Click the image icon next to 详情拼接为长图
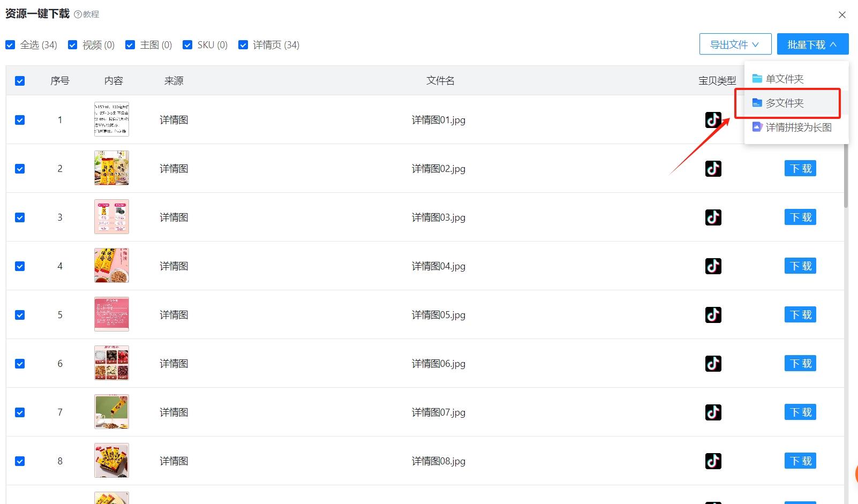Viewport: 858px width, 504px height. [x=757, y=127]
